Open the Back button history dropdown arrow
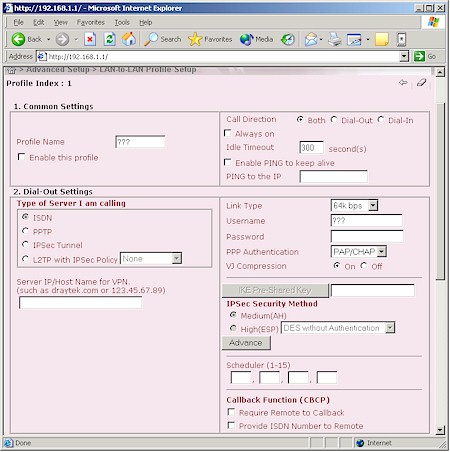The width and height of the screenshot is (450, 452). (x=48, y=39)
